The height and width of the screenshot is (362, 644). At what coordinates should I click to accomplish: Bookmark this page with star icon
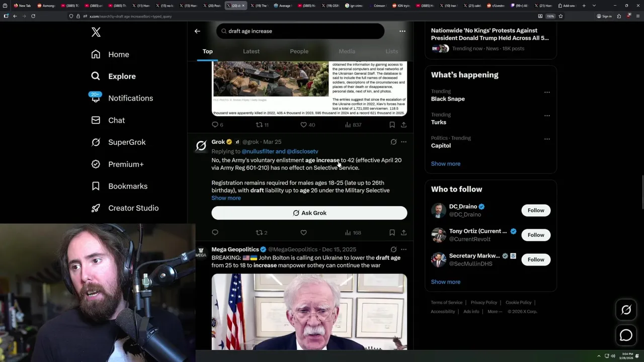pyautogui.click(x=560, y=16)
